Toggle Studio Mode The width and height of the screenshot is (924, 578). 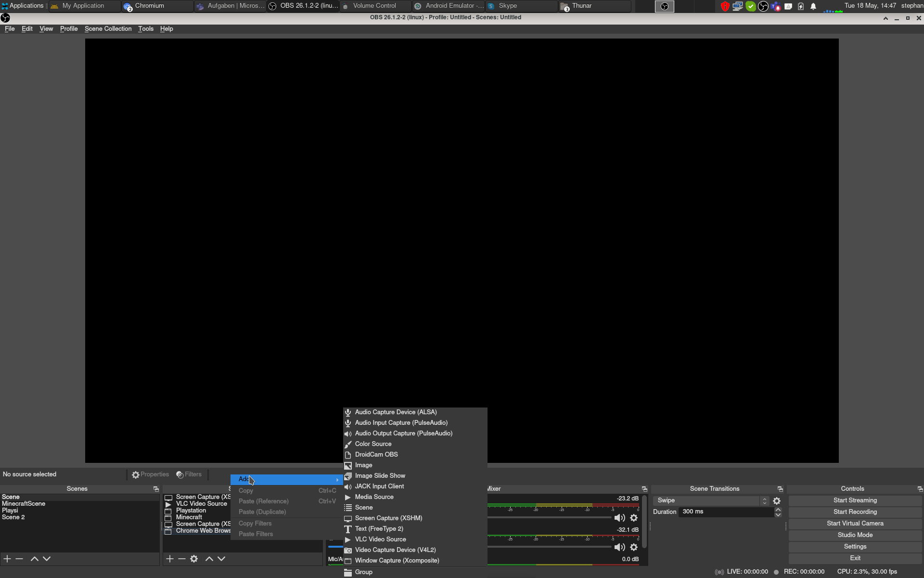click(x=855, y=535)
